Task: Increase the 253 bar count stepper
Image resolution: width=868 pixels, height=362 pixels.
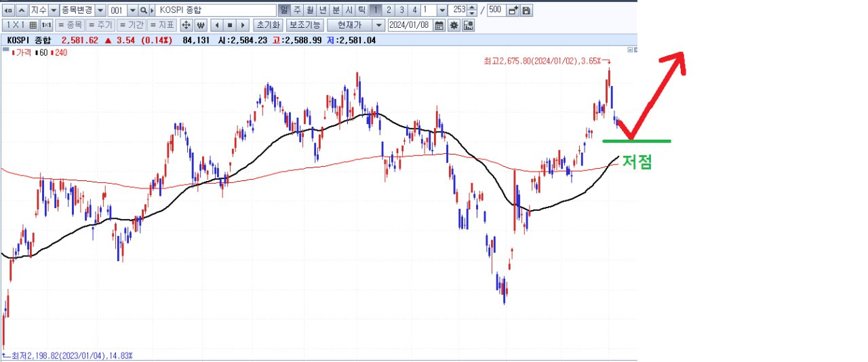Action: click(472, 7)
